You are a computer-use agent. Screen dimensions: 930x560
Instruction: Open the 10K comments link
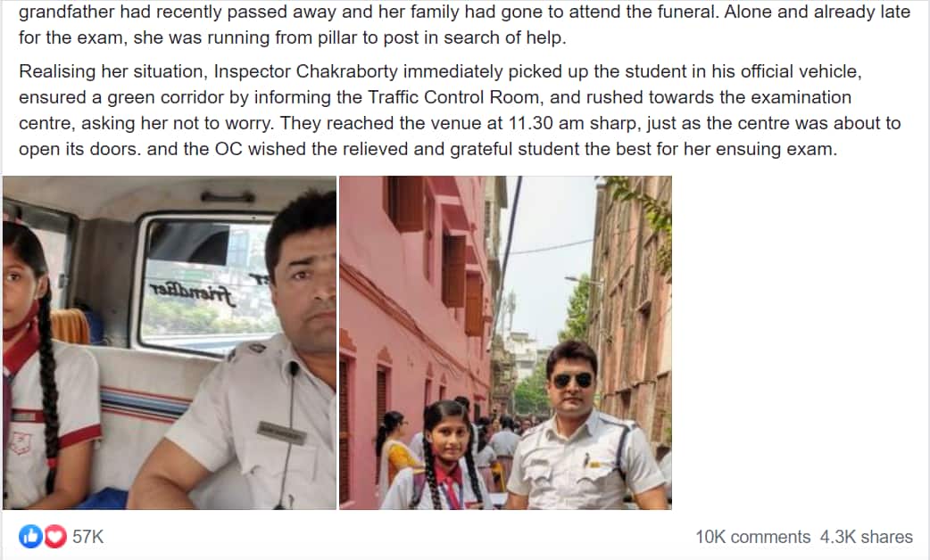[x=752, y=537]
